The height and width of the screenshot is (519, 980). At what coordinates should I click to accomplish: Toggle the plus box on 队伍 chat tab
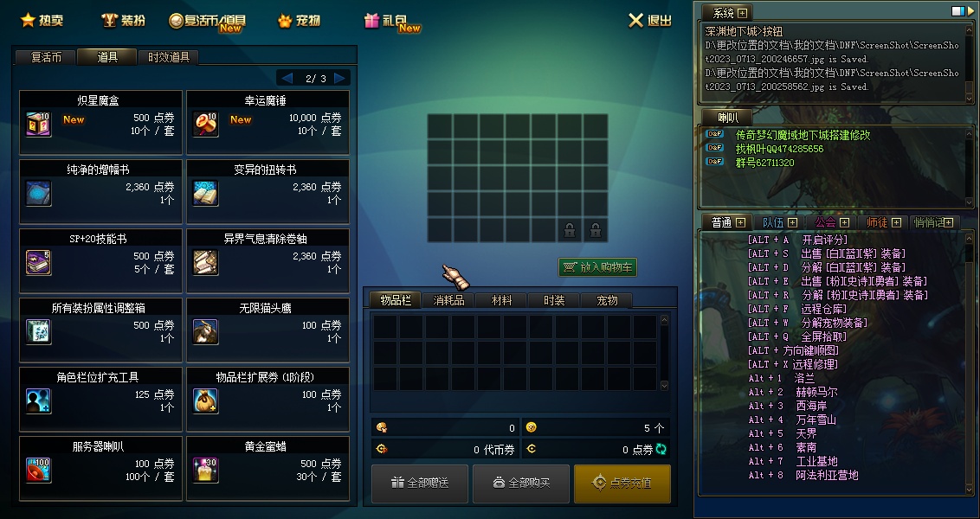point(792,222)
